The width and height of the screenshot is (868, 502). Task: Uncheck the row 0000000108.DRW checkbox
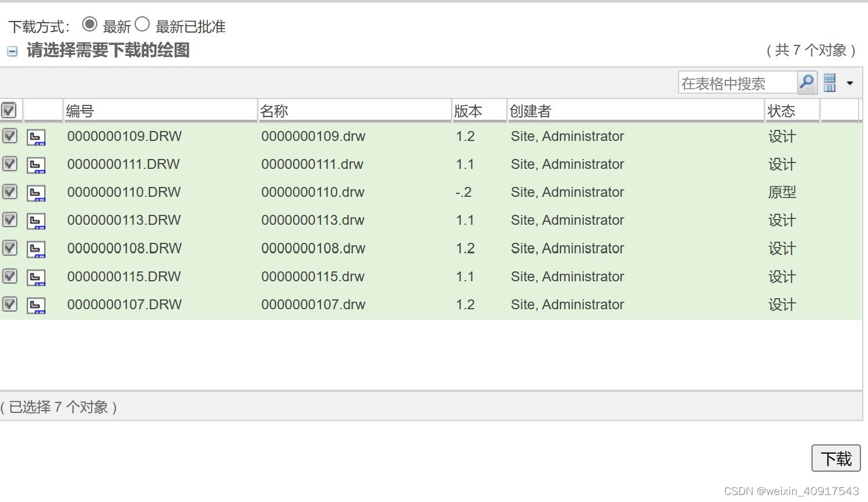10,248
